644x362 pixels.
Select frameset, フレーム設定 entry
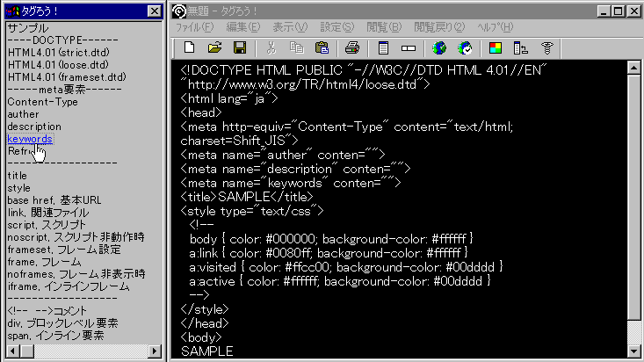point(64,250)
